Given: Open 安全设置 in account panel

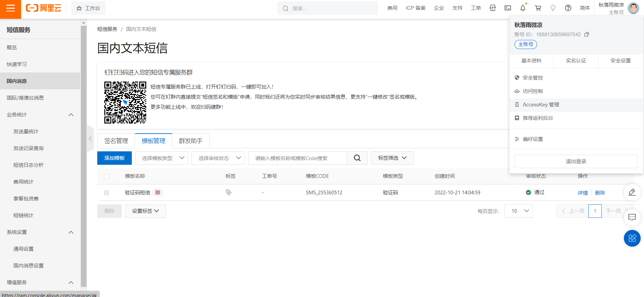Looking at the screenshot, I should click(621, 61).
